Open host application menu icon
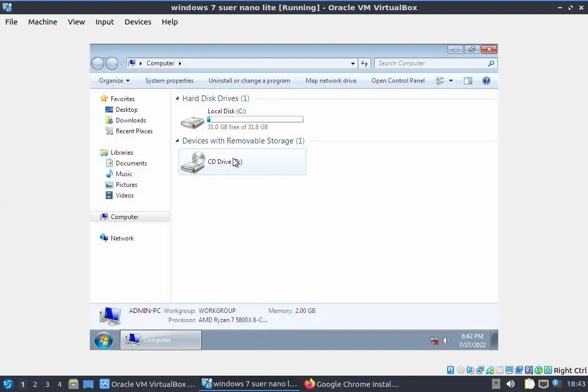 tap(8, 384)
